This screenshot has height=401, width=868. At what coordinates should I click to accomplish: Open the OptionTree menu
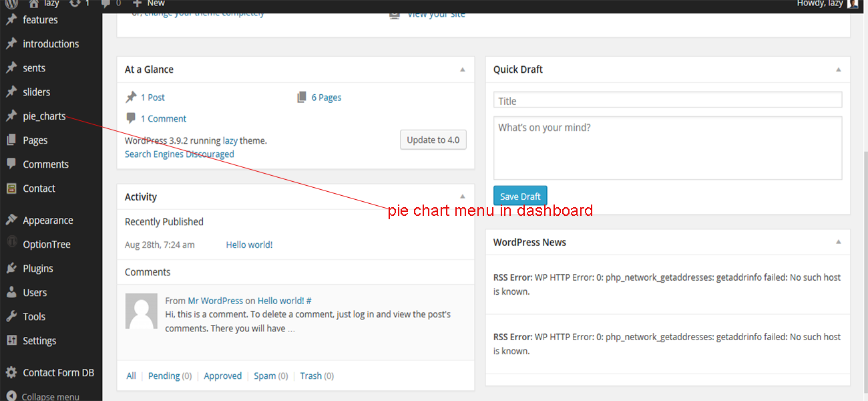point(47,245)
